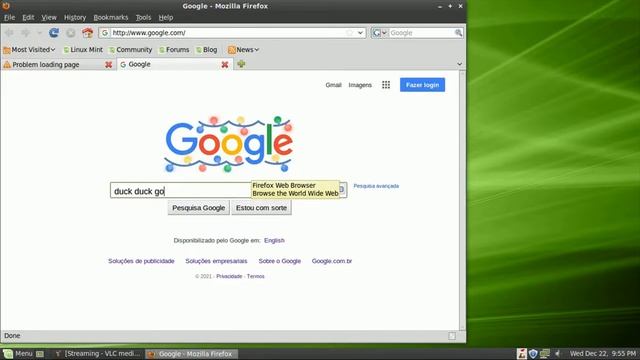The width and height of the screenshot is (640, 360).
Task: Click the Estou com sorte button
Action: [x=261, y=208]
